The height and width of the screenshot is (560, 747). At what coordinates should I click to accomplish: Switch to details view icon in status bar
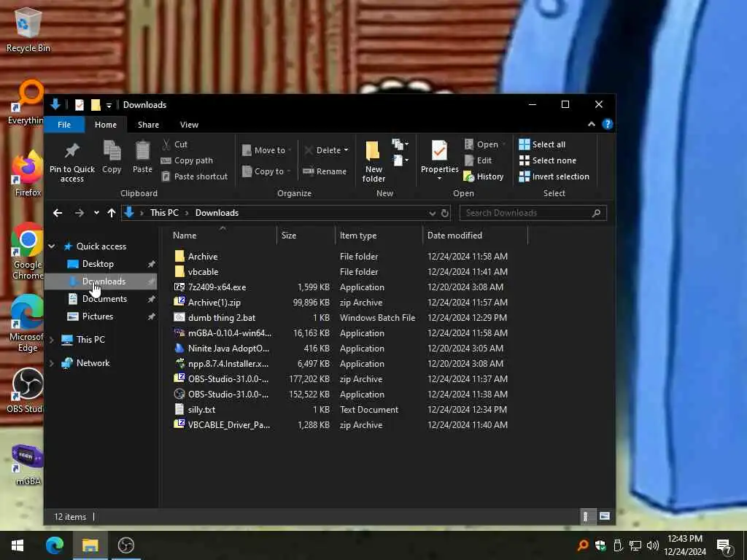586,517
